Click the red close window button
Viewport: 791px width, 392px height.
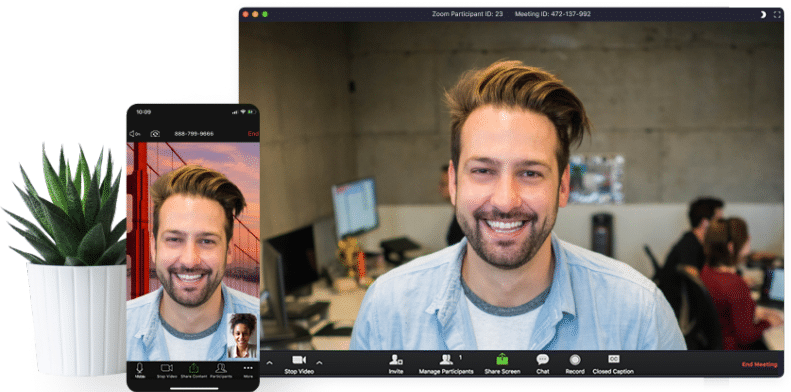246,14
